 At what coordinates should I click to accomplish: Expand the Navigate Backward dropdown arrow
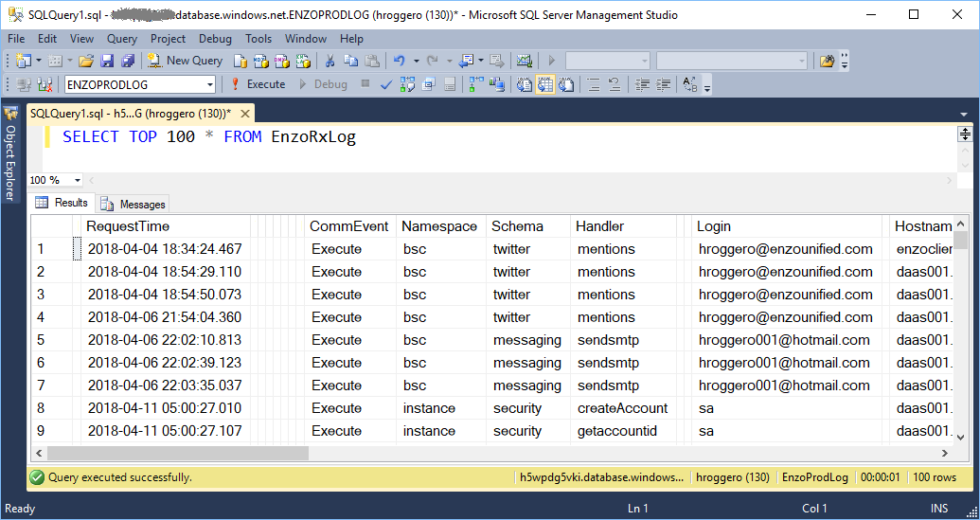coord(481,61)
